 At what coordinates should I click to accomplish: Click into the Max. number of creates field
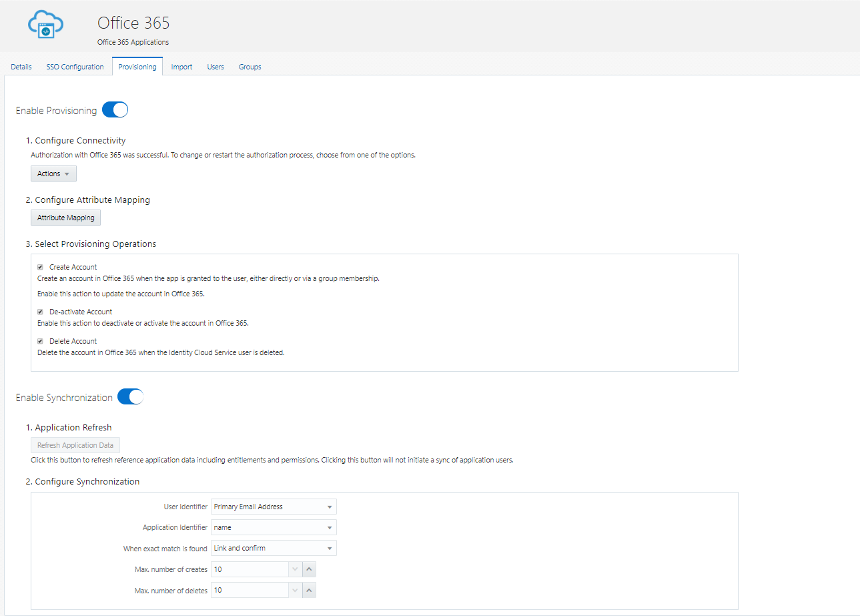250,569
